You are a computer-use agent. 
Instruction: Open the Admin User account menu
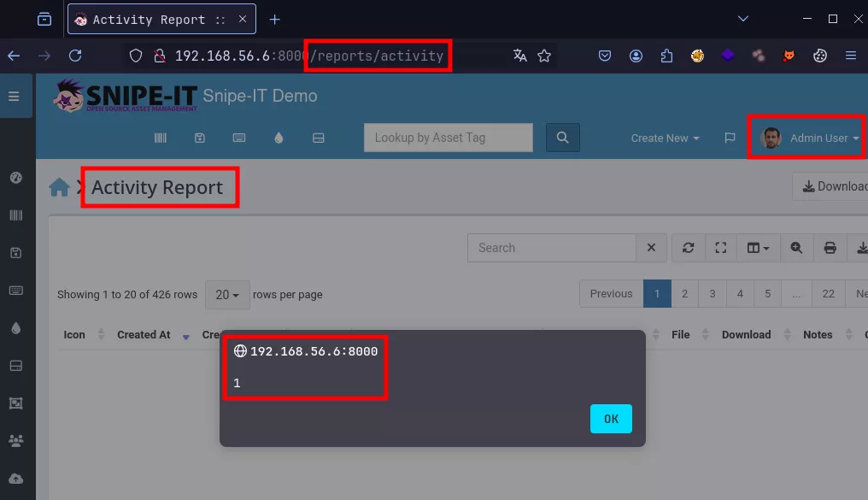(x=810, y=138)
